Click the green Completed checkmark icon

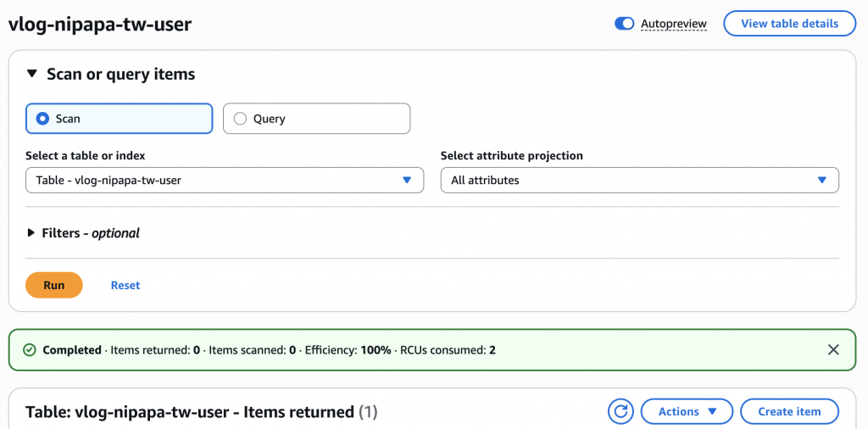point(30,349)
